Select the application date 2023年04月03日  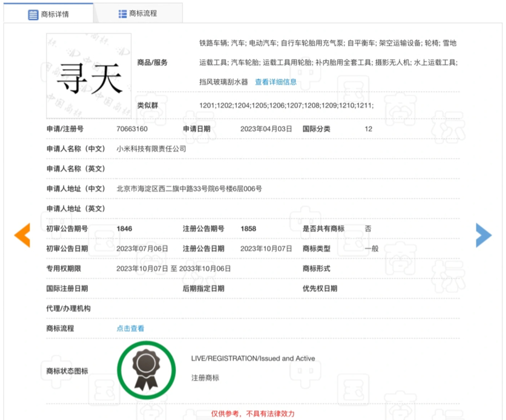pyautogui.click(x=266, y=129)
